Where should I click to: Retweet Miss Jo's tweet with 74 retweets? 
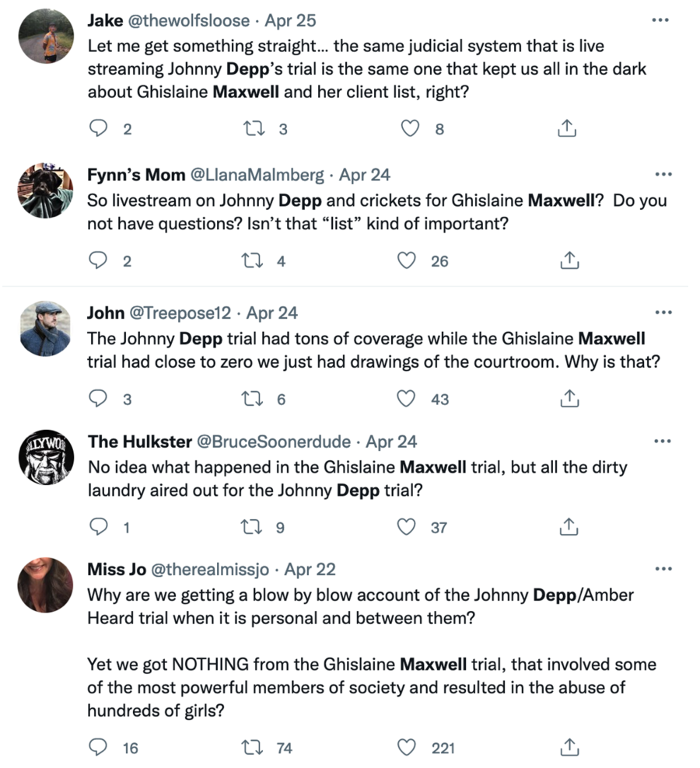(254, 748)
